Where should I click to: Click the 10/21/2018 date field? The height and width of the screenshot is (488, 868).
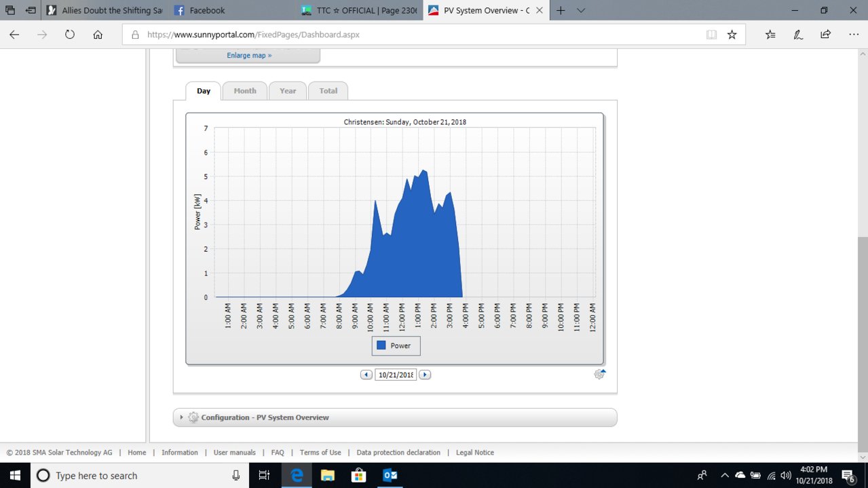point(396,375)
